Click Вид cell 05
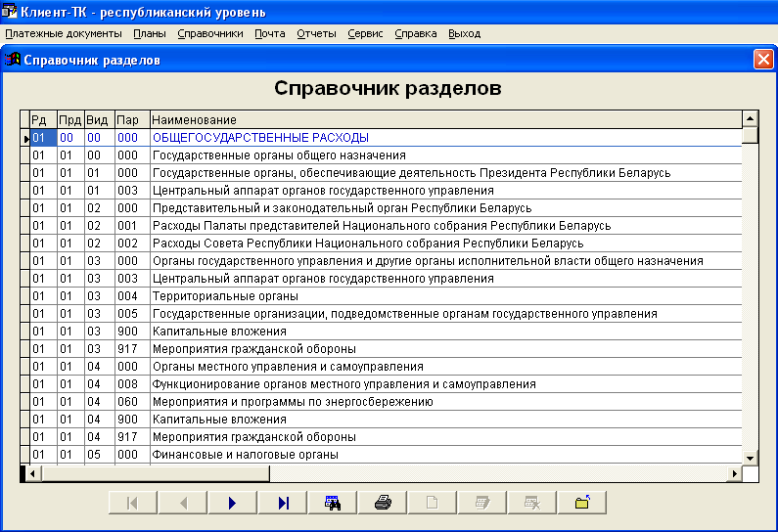This screenshot has height=532, width=778. [99, 454]
